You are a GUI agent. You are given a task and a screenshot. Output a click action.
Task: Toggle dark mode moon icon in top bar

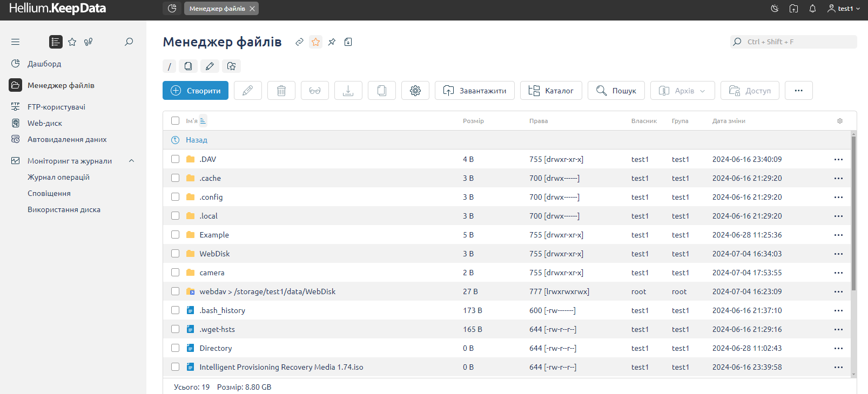tap(775, 9)
